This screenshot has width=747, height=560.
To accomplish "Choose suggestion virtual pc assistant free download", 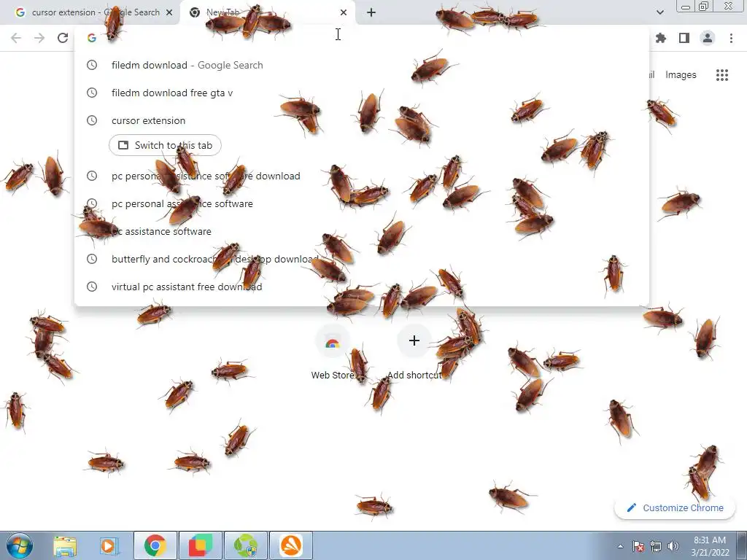I will pos(362,286).
